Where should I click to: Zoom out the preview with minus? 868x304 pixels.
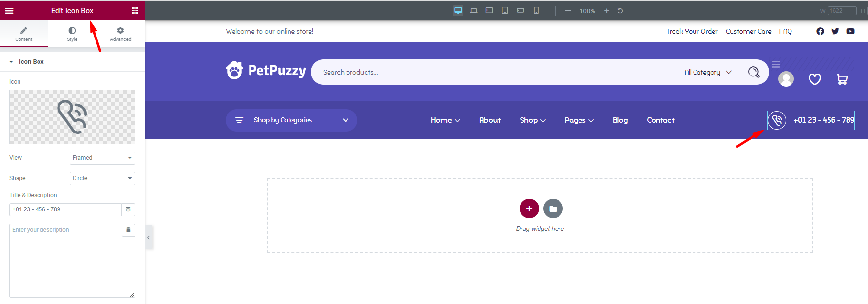pyautogui.click(x=568, y=11)
